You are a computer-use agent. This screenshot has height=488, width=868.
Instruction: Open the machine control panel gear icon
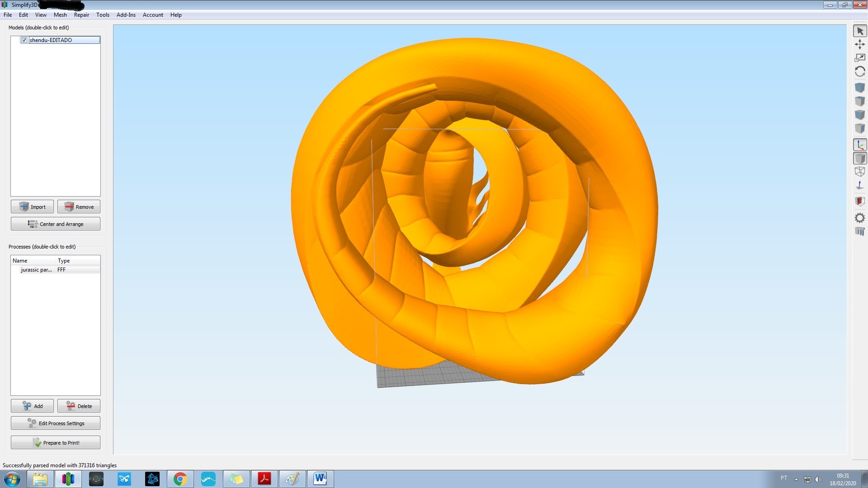click(x=860, y=218)
